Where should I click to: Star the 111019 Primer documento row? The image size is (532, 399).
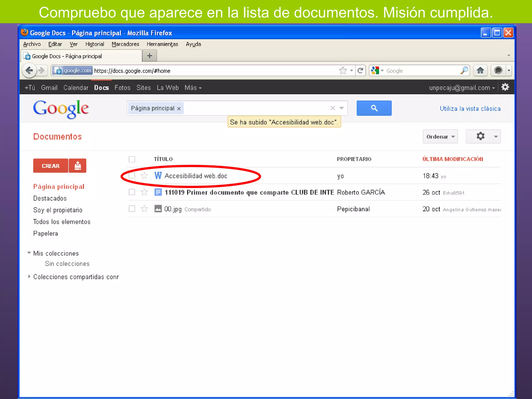pyautogui.click(x=144, y=192)
